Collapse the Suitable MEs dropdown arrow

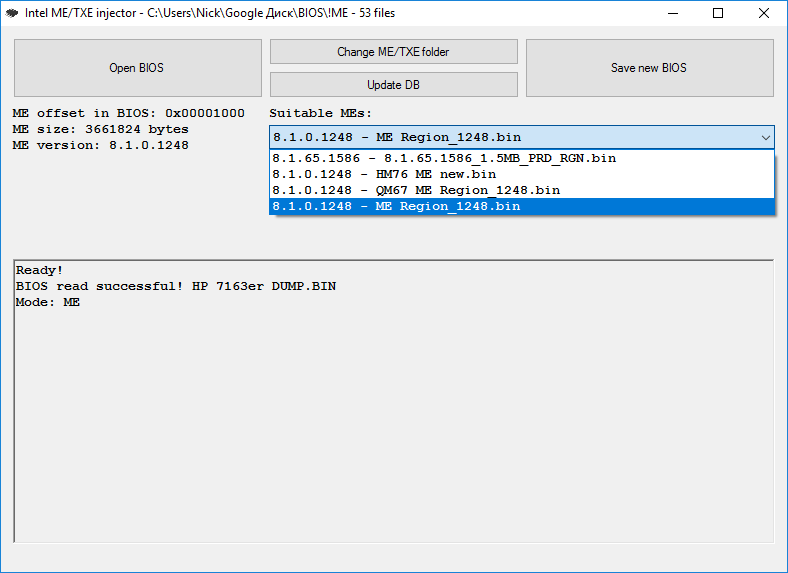tap(765, 137)
